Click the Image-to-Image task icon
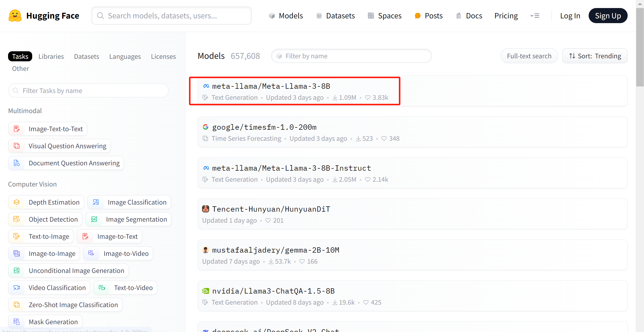Image resolution: width=644 pixels, height=332 pixels. pyautogui.click(x=17, y=254)
